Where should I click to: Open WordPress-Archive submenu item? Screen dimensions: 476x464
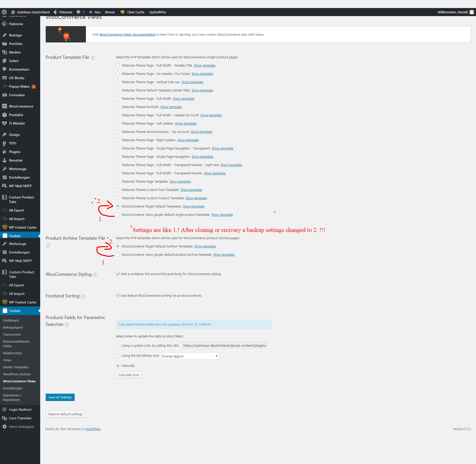[x=17, y=374]
